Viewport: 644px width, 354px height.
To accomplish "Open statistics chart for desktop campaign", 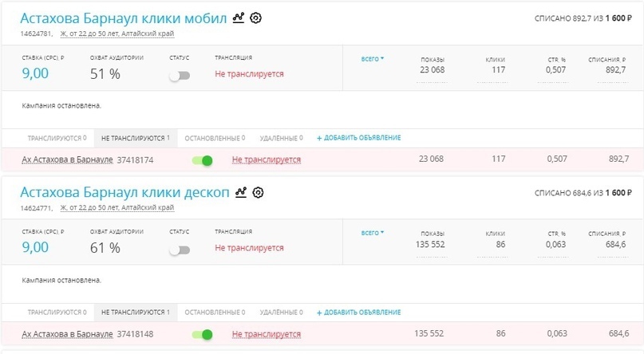I will pyautogui.click(x=240, y=192).
